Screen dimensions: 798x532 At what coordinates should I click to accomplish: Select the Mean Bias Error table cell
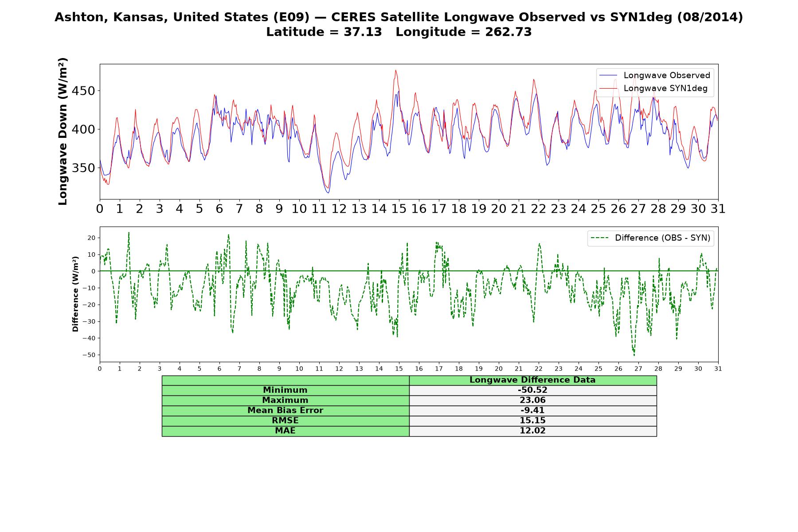[x=286, y=411]
